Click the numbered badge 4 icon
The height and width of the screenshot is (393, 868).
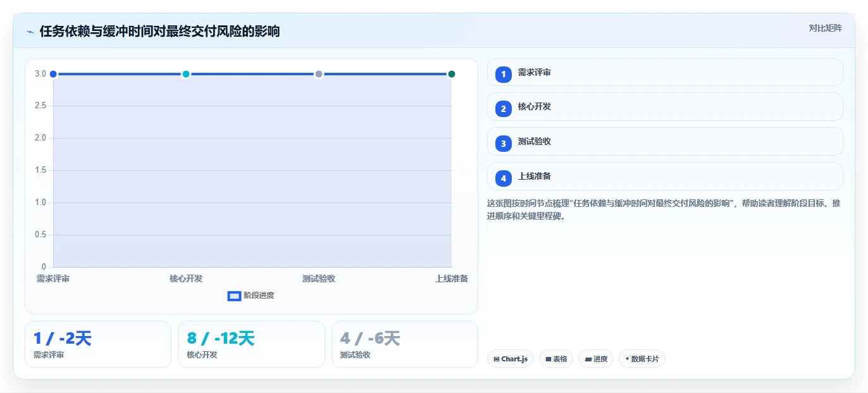504,178
